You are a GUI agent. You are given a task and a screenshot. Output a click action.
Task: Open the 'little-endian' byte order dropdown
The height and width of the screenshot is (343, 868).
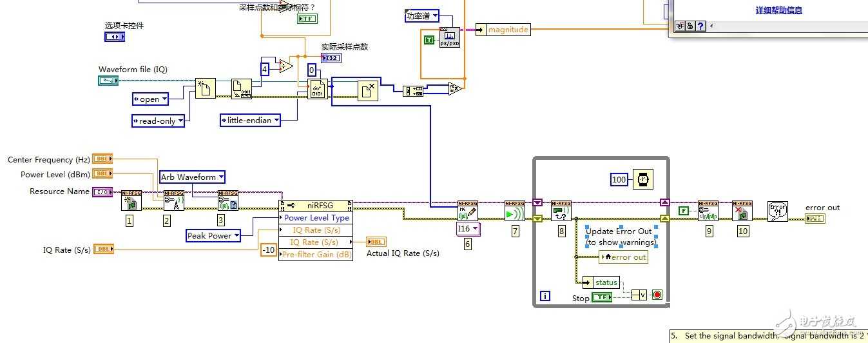pos(250,120)
